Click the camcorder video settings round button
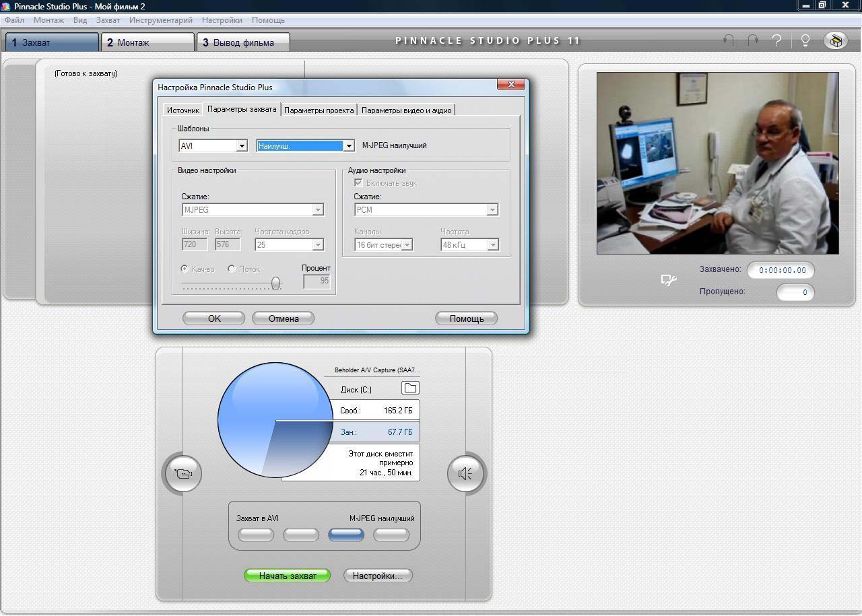Viewport: 862px width, 616px height. [x=183, y=473]
